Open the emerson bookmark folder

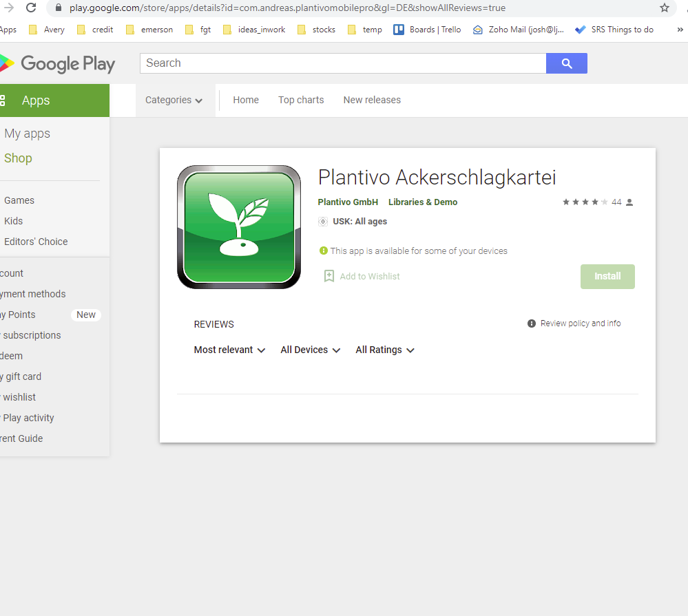click(x=149, y=30)
